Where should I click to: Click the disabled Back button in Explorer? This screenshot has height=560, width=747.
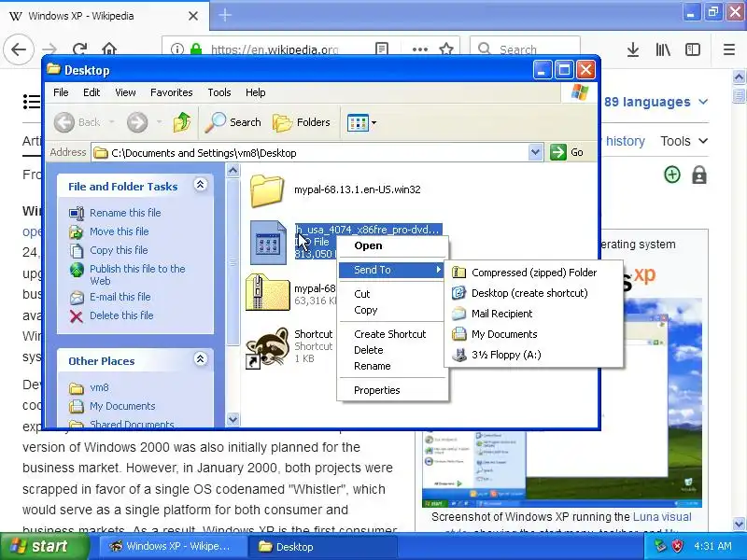78,122
